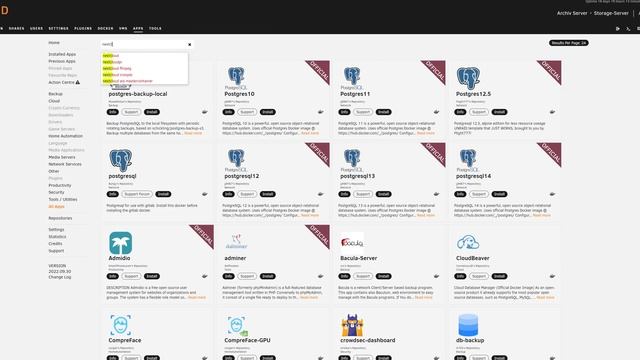Open the log icon left of terminal

pyautogui.click(x=618, y=29)
